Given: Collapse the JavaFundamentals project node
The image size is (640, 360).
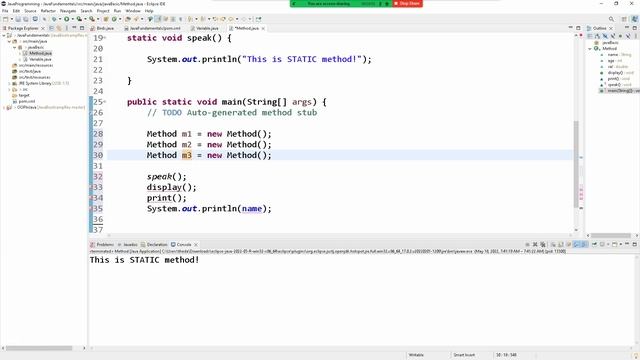Looking at the screenshot, I should [4, 36].
